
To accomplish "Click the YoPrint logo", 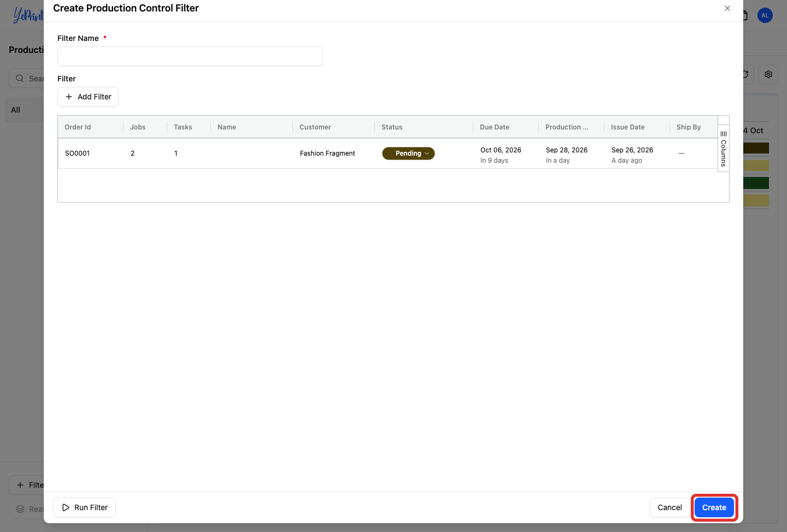I will click(28, 15).
